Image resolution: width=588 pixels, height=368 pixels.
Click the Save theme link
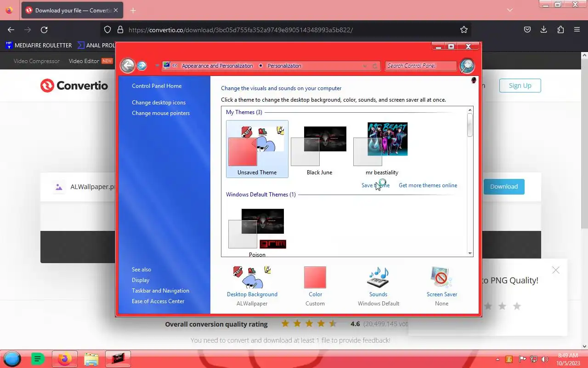(x=375, y=185)
